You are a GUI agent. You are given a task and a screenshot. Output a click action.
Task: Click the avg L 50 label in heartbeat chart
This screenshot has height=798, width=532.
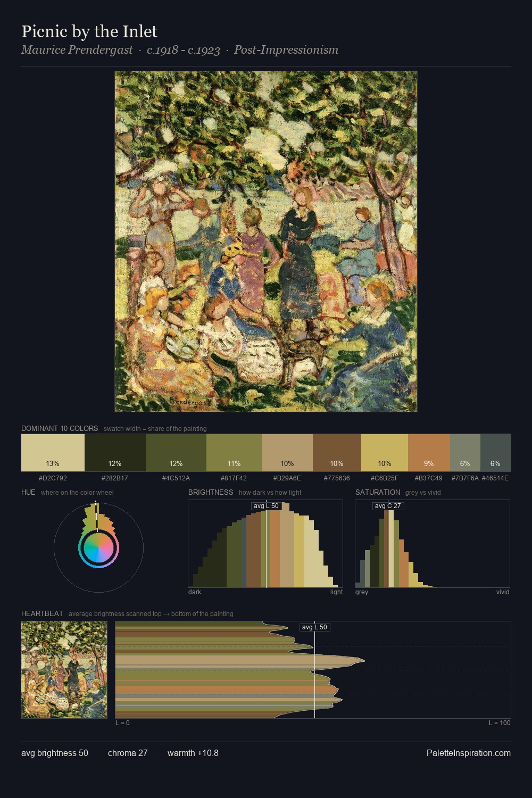click(x=314, y=627)
